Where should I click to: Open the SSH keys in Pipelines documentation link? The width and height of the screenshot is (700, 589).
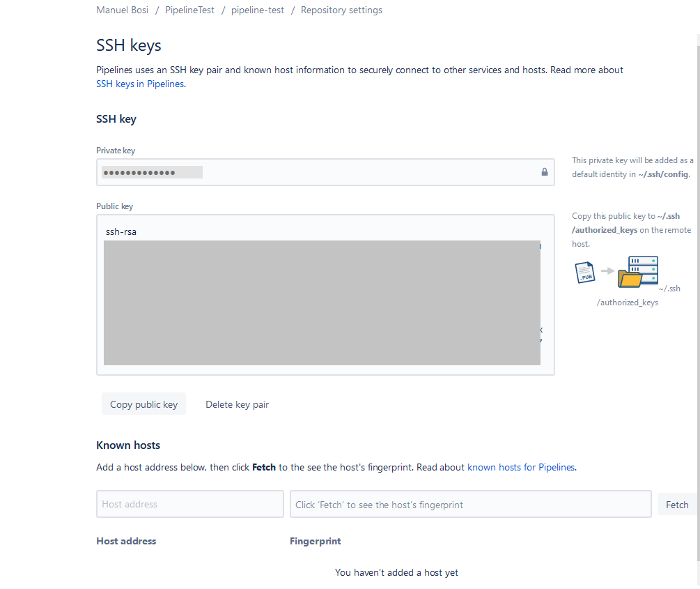coord(139,84)
